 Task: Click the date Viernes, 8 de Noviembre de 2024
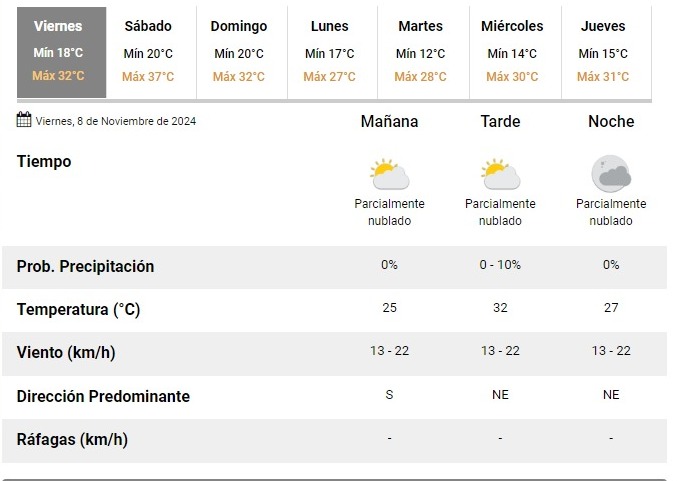(116, 122)
